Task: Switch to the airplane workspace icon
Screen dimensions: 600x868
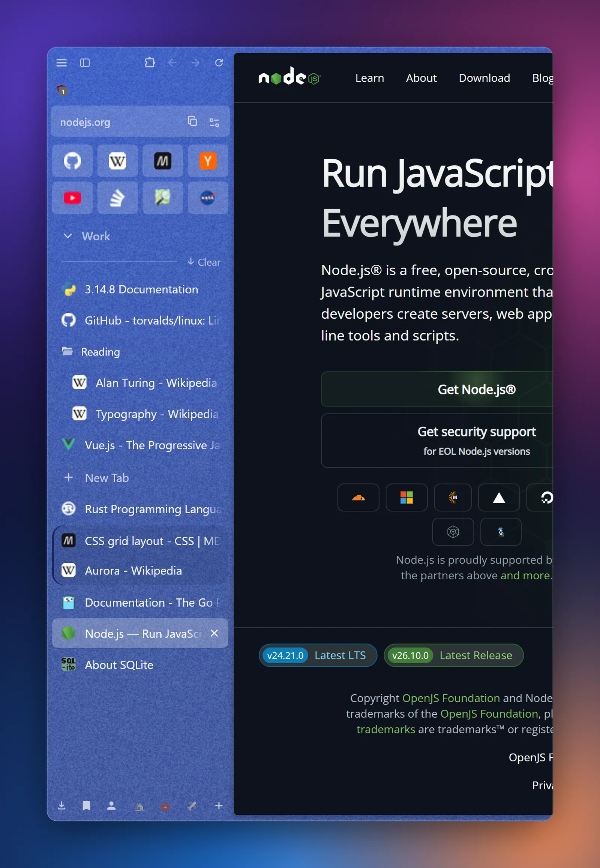Action: 192,806
